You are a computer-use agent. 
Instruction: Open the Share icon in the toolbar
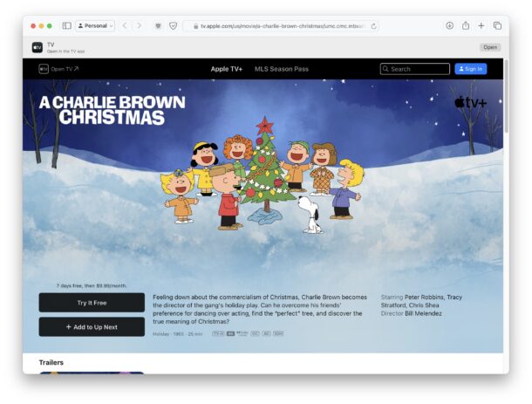pos(466,26)
